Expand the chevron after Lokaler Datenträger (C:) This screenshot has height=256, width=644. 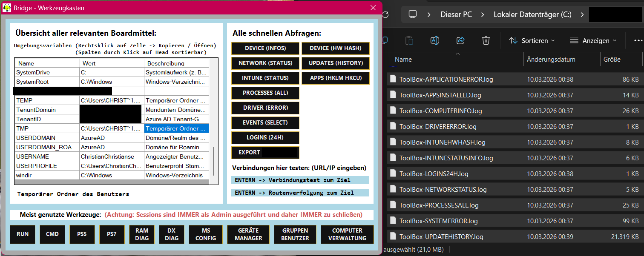[x=582, y=14]
